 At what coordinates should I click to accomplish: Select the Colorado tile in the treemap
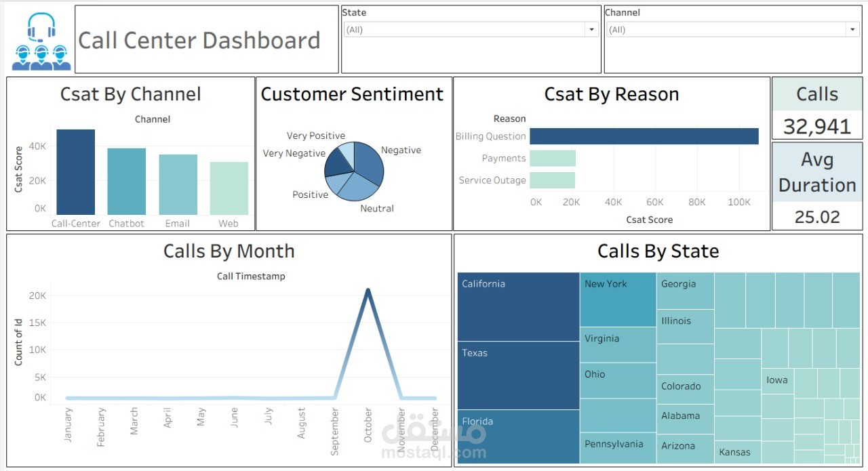(x=686, y=389)
